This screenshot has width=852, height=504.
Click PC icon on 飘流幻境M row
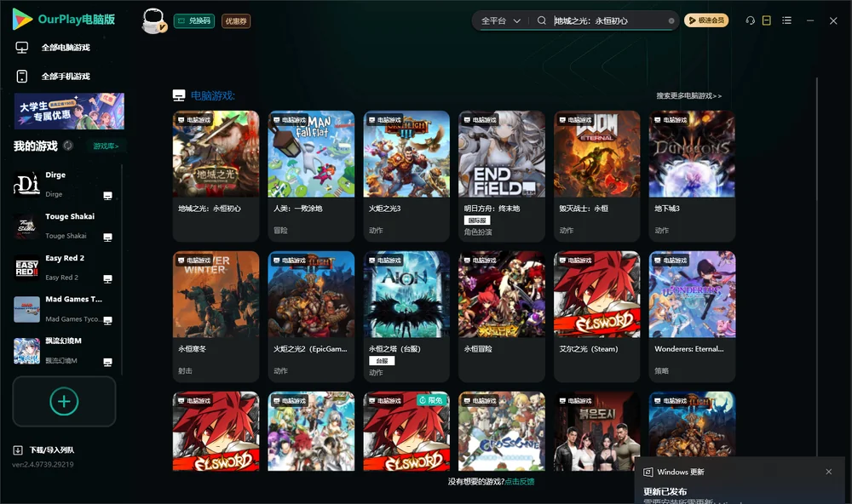pos(107,363)
